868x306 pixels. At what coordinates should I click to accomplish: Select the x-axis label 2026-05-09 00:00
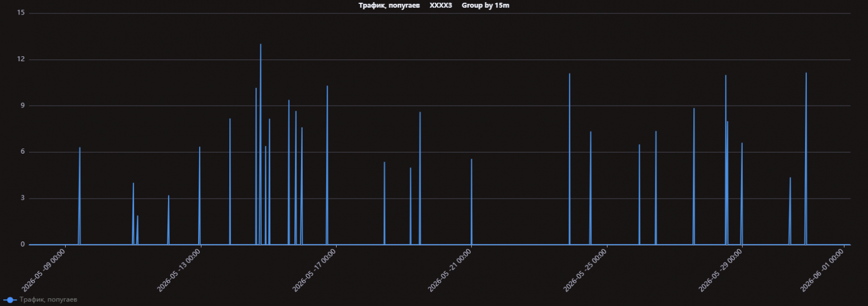[43, 270]
